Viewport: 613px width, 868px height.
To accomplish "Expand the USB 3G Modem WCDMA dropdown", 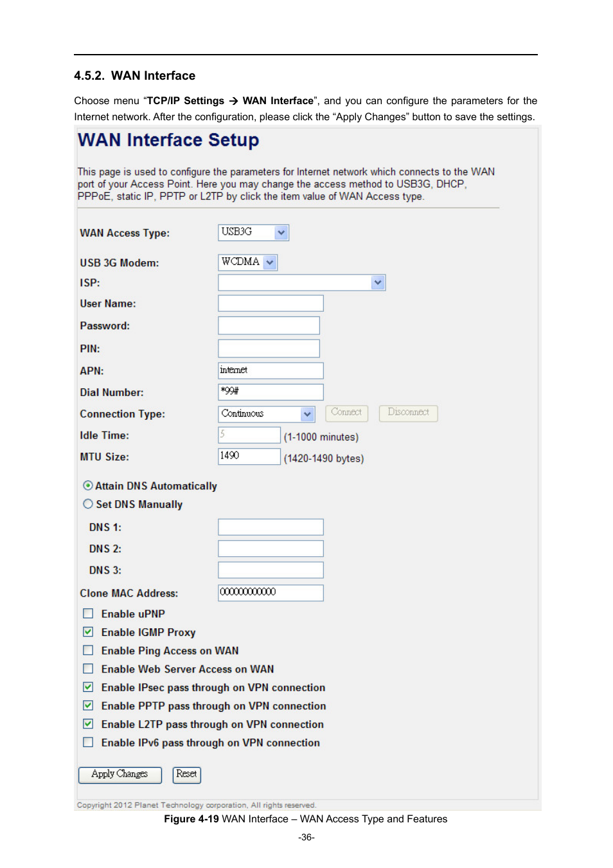I will click(x=247, y=262).
